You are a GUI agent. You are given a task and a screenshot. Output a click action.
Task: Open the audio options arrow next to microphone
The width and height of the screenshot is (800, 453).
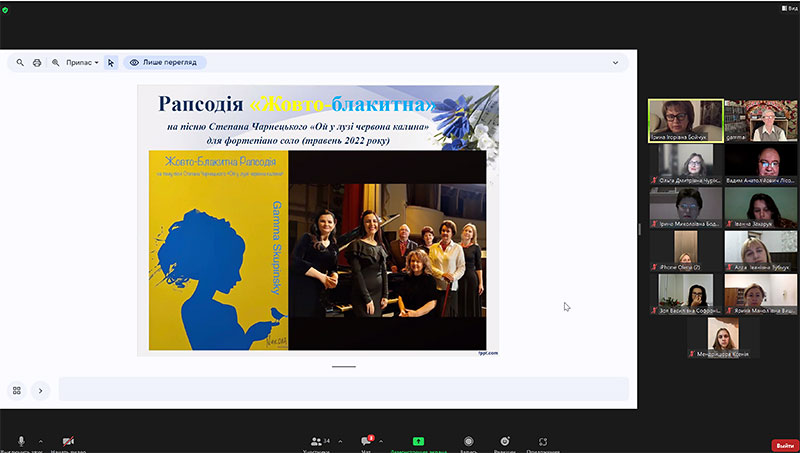(40, 442)
